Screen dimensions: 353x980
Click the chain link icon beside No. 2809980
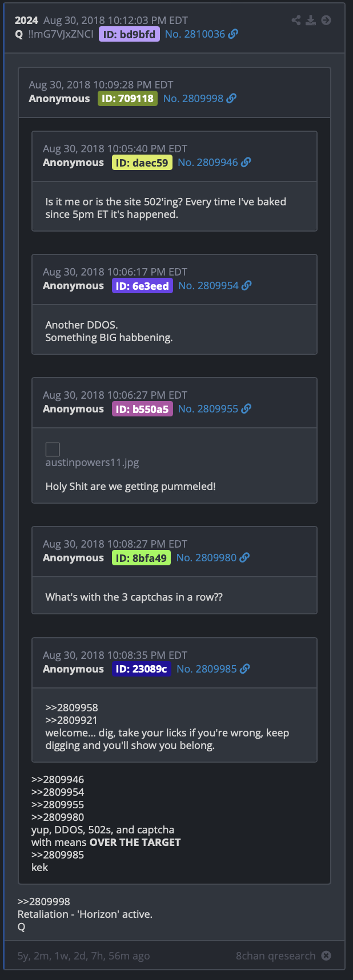coord(244,558)
